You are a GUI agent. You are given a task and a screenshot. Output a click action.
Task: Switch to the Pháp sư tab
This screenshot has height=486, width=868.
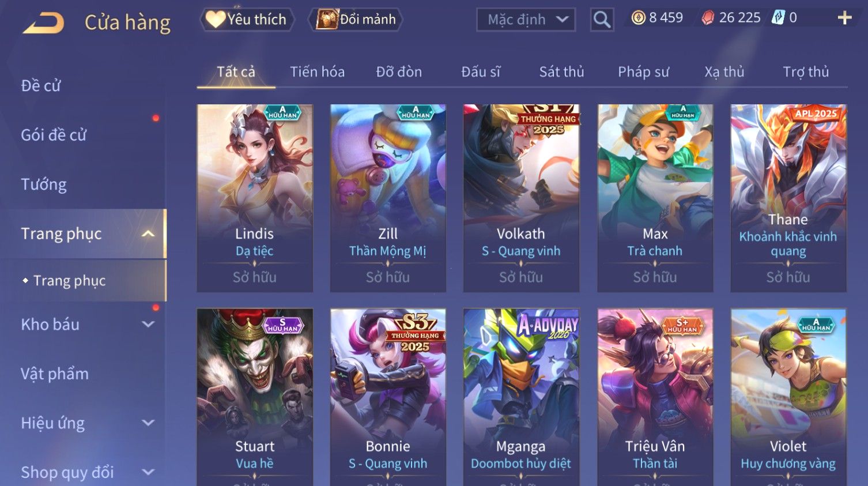643,71
